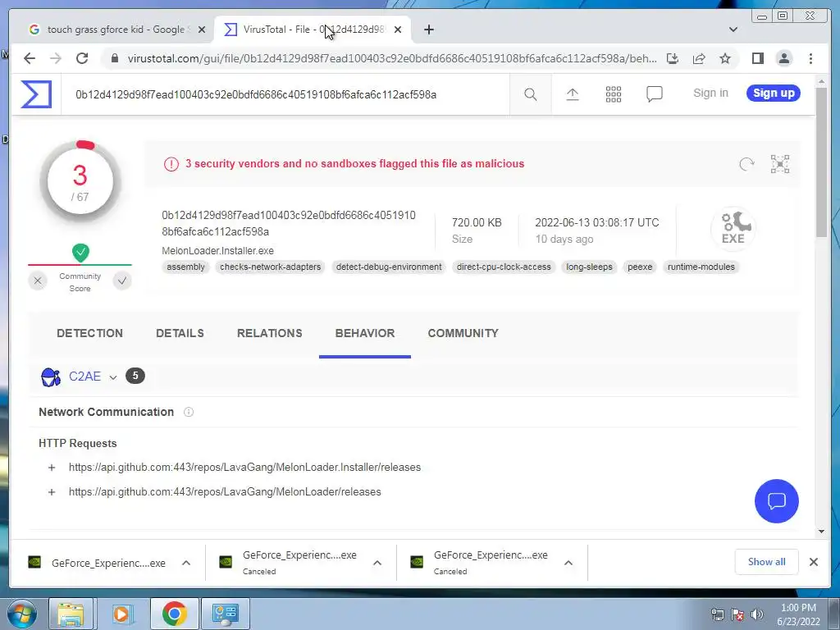Click the share page icon
This screenshot has height=630, width=840.
pos(699,58)
